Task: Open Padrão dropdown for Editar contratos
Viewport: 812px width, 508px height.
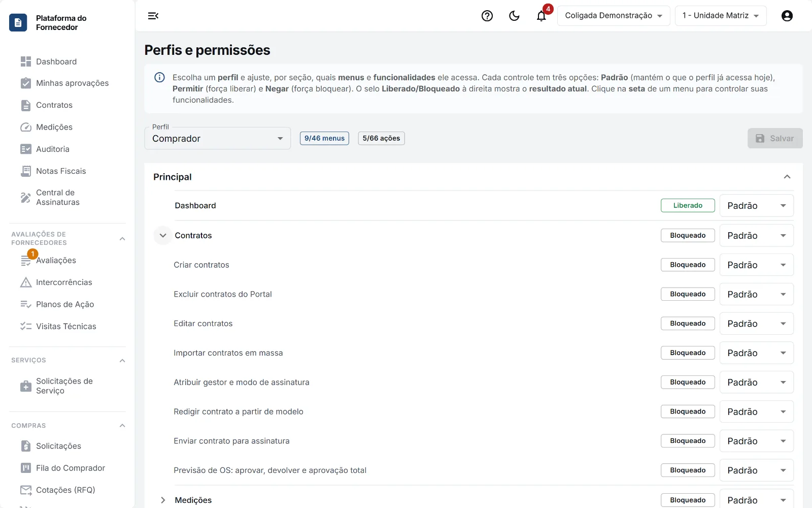Action: click(x=757, y=324)
